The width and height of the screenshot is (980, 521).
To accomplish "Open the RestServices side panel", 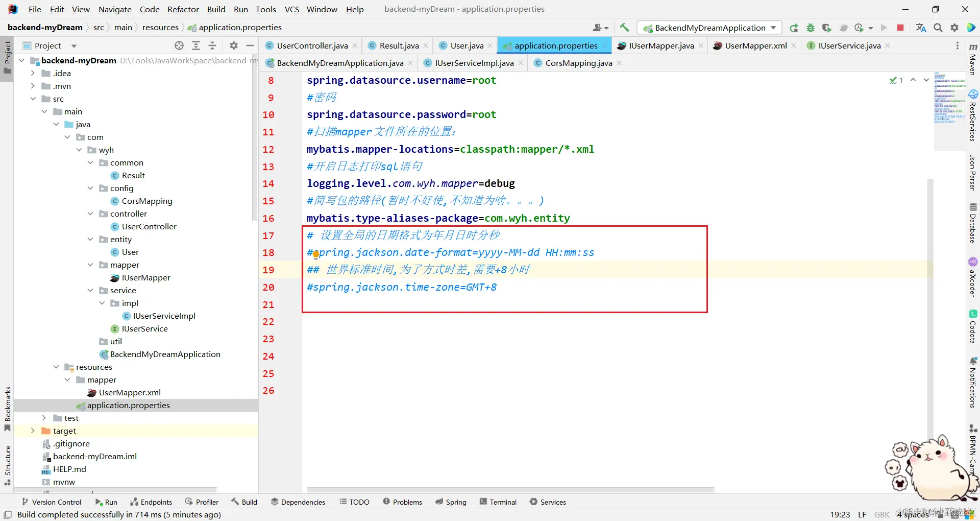I will [973, 115].
